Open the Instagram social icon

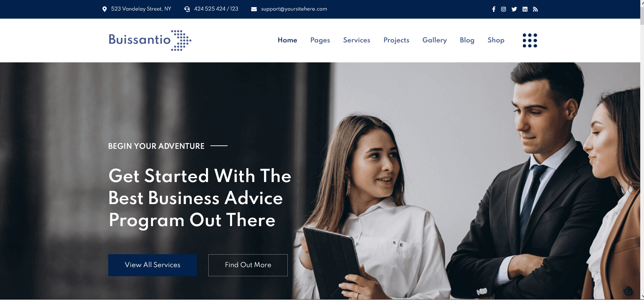504,9
